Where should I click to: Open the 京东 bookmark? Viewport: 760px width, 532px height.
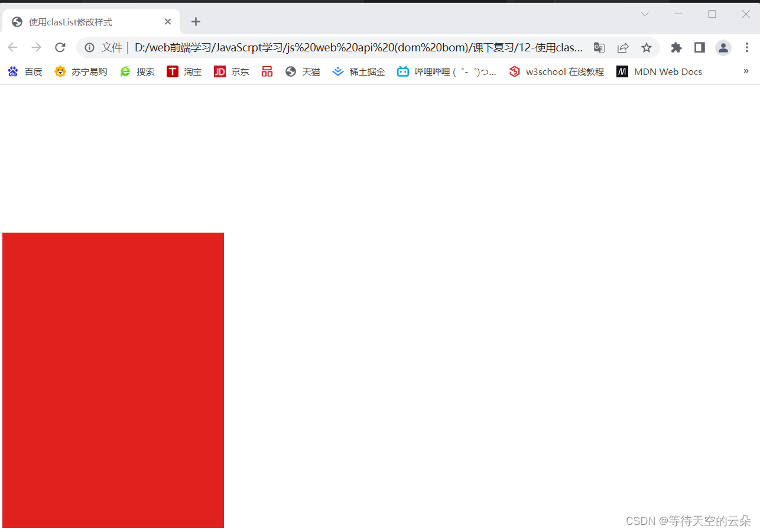click(232, 71)
